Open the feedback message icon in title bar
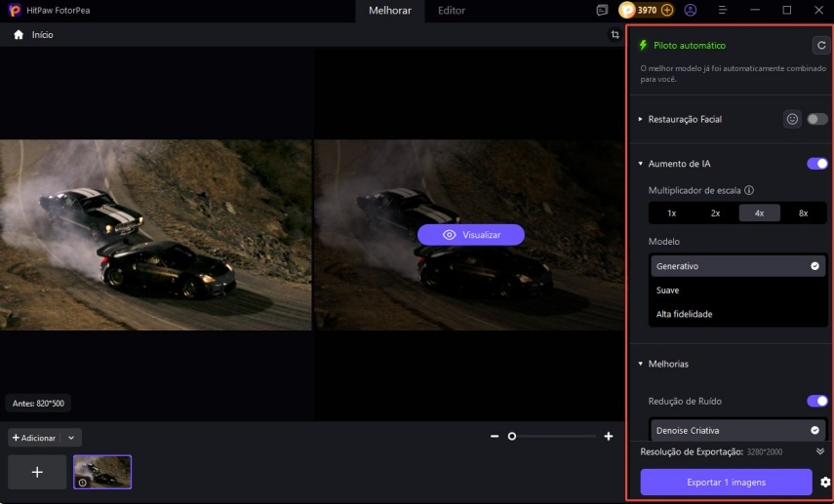 [602, 10]
